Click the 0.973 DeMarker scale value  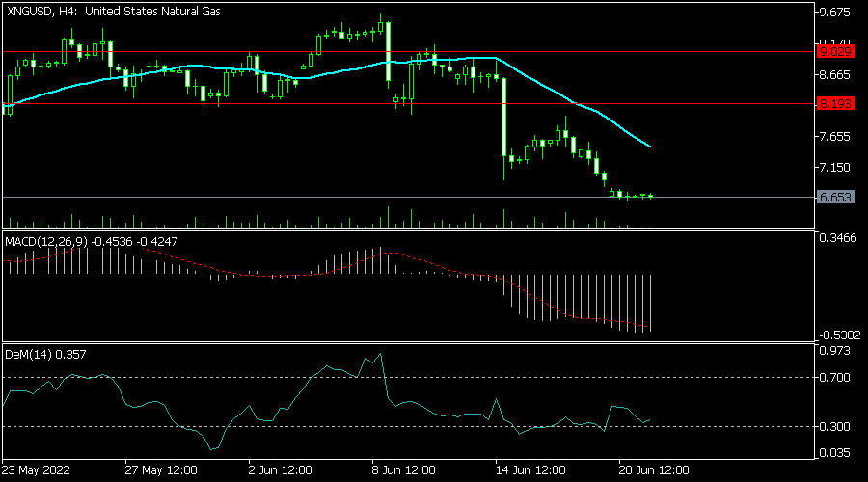[834, 351]
